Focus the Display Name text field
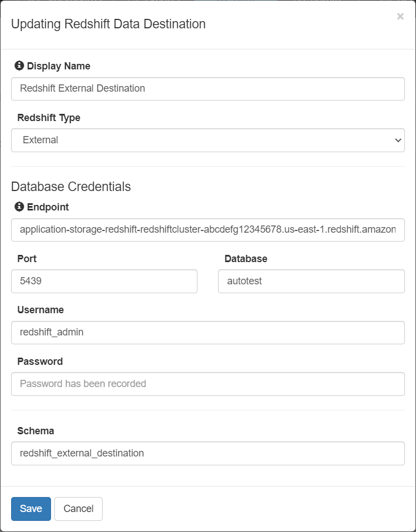This screenshot has width=416, height=532. click(x=208, y=88)
